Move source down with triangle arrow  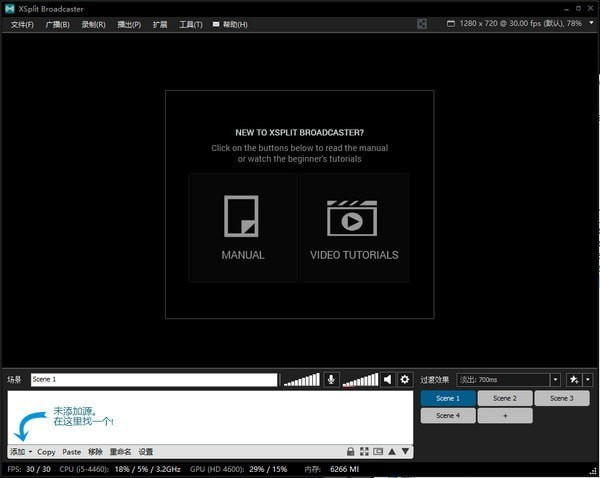[x=405, y=452]
